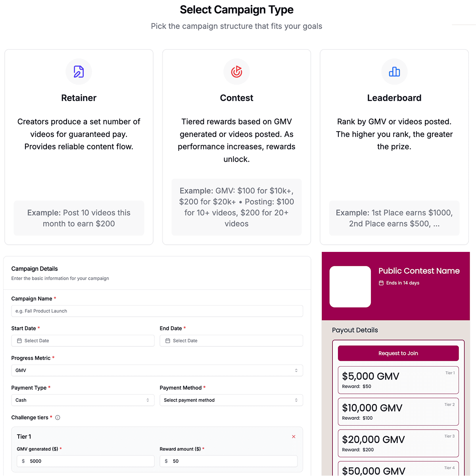
Task: Select the Contest campaign type card
Action: pyautogui.click(x=236, y=147)
